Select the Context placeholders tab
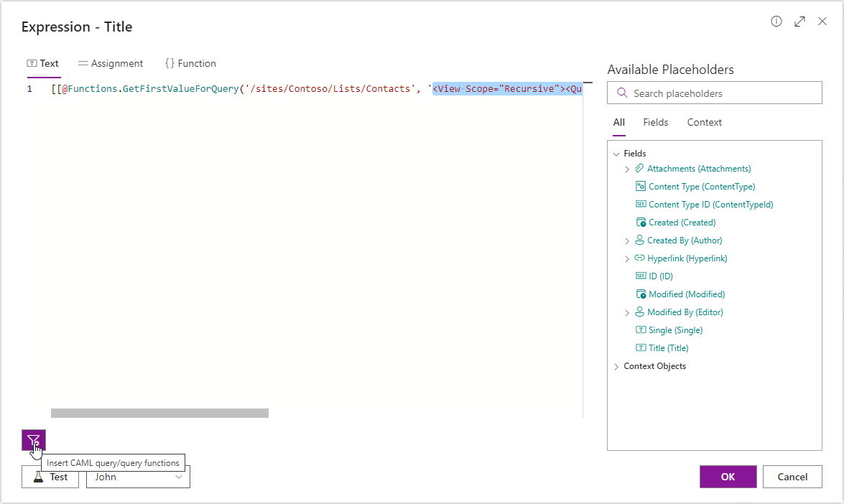The image size is (844, 504). point(704,122)
